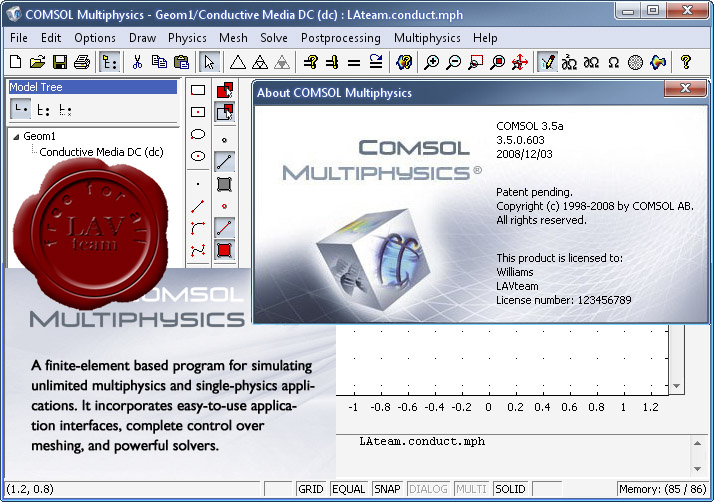Viewport: 714px width, 502px height.
Task: Toggle SNAP in the status bar
Action: pos(388,489)
